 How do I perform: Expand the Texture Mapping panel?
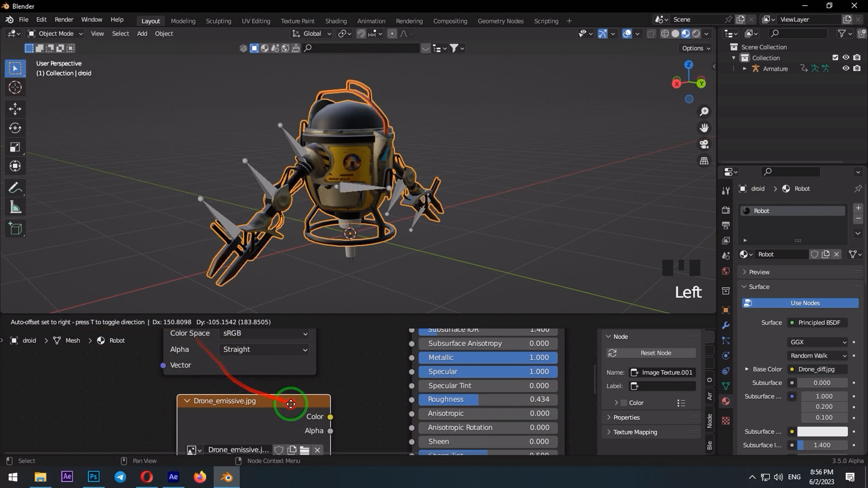click(x=635, y=432)
